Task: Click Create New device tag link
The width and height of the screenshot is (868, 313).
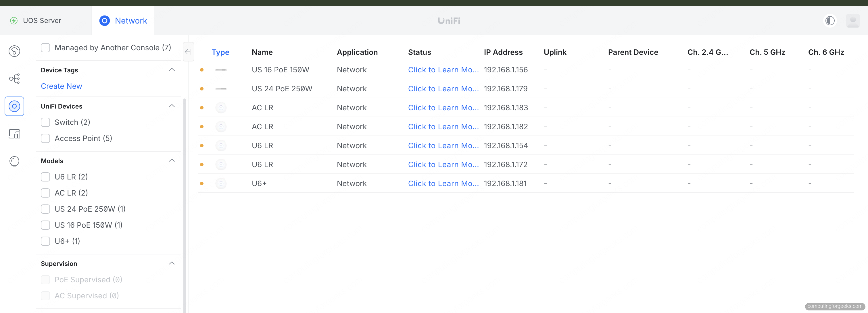Action: point(61,86)
